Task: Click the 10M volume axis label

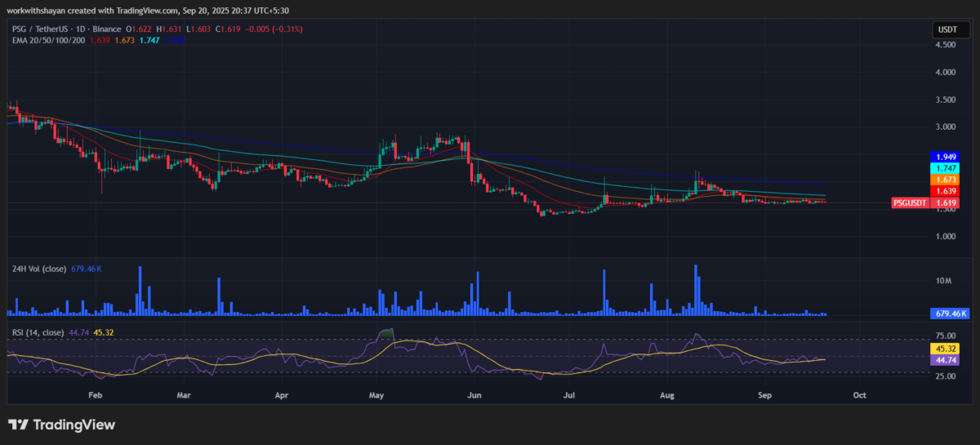Action: click(x=943, y=280)
